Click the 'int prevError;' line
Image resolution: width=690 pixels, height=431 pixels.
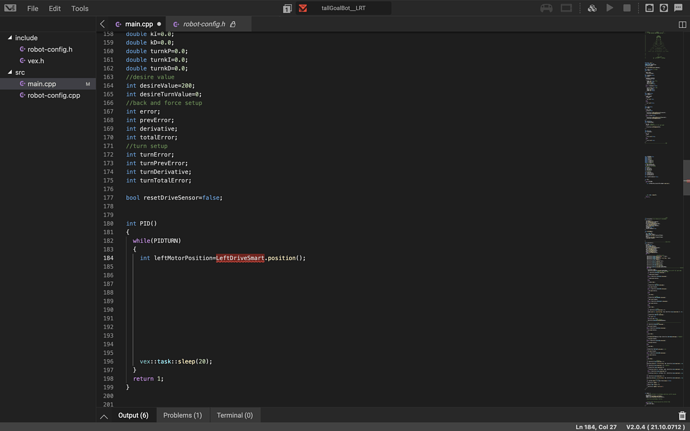tap(150, 120)
